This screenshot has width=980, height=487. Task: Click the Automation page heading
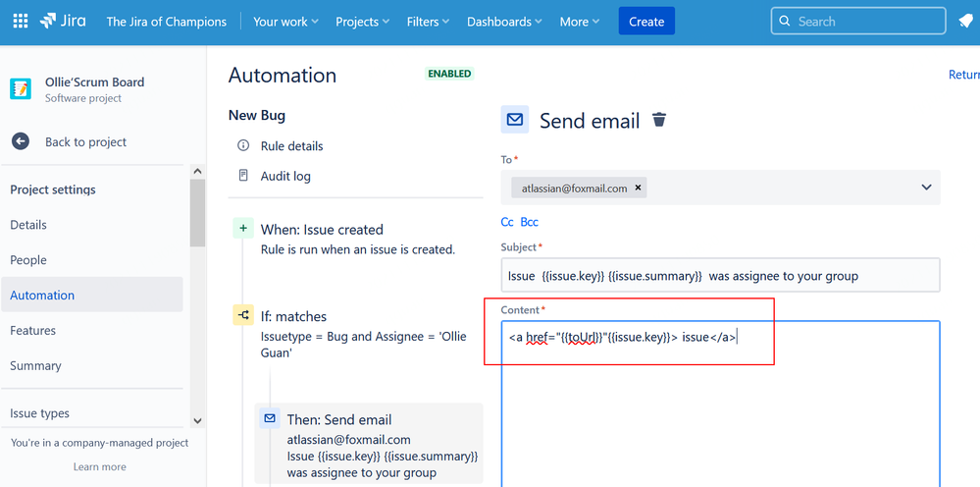283,75
